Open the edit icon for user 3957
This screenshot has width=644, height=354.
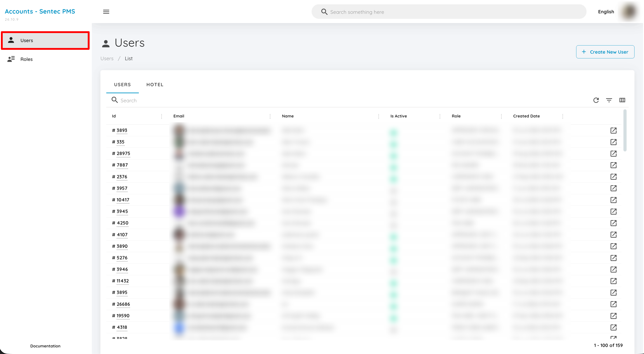tap(613, 188)
